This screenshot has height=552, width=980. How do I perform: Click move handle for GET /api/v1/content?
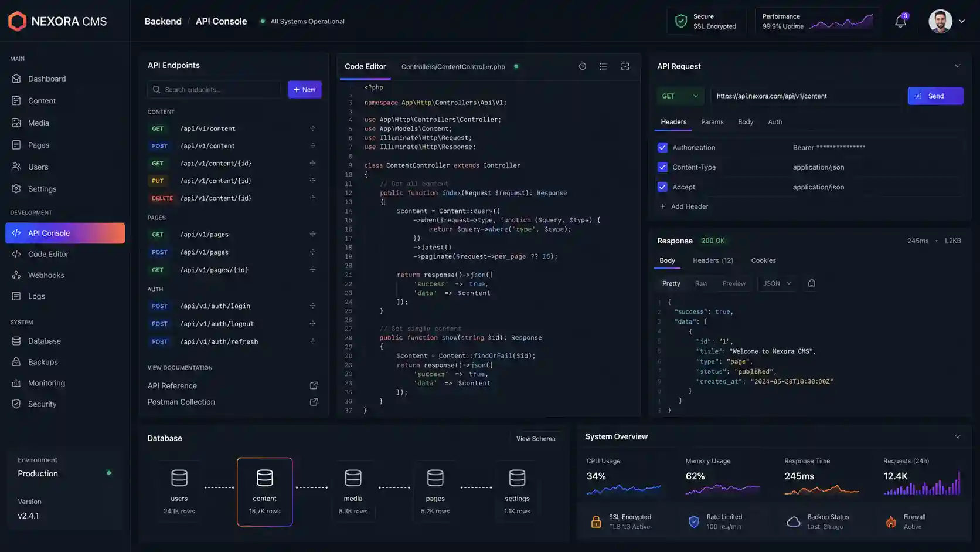tap(312, 128)
